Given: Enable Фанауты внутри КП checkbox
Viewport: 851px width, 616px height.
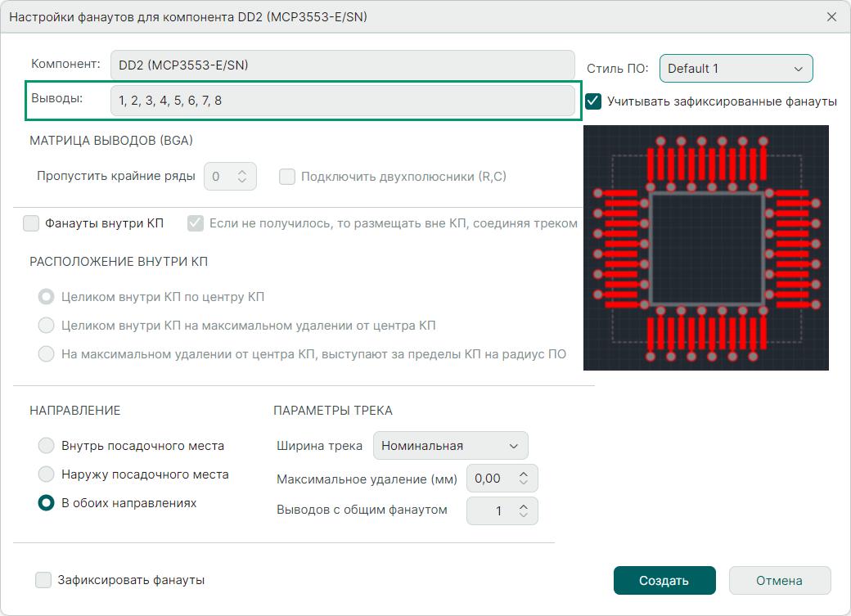Looking at the screenshot, I should [x=32, y=223].
